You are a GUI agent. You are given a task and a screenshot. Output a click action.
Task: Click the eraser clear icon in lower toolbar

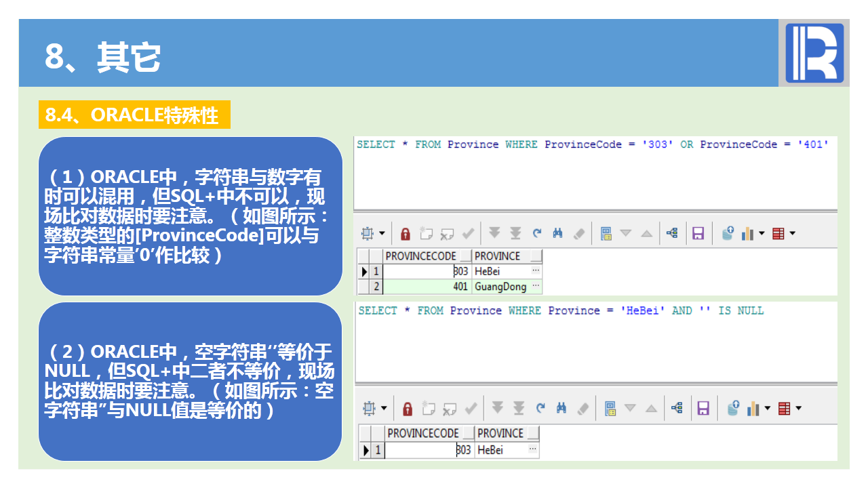[583, 408]
